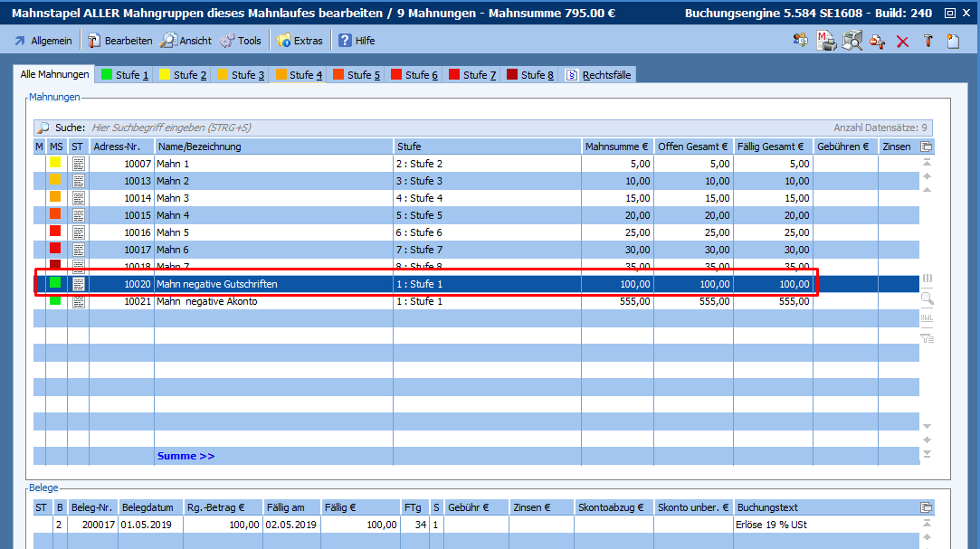Screen dimensions: 980x549
Task: Sort by Mahnsumme € column header
Action: (x=617, y=147)
